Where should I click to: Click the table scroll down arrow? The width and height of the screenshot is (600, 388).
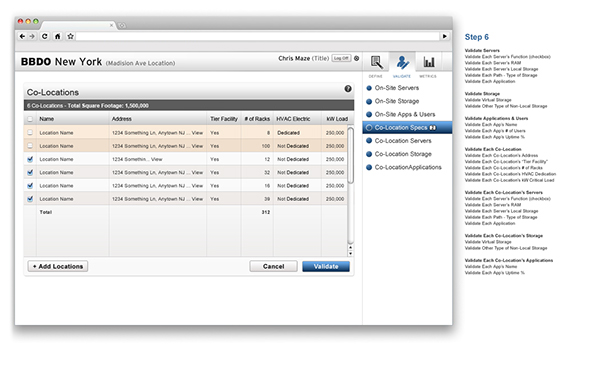pos(351,253)
